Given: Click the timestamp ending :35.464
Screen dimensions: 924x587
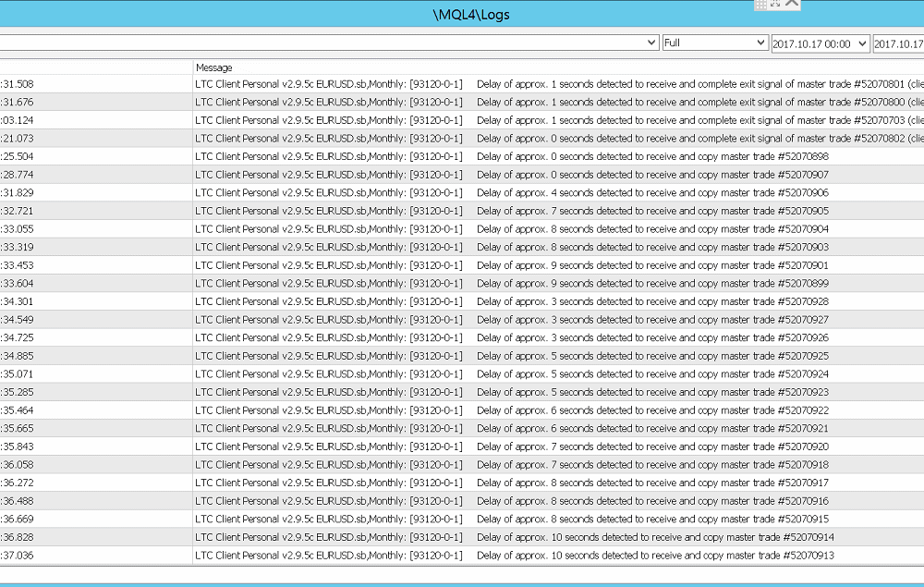Looking at the screenshot, I should coord(17,410).
